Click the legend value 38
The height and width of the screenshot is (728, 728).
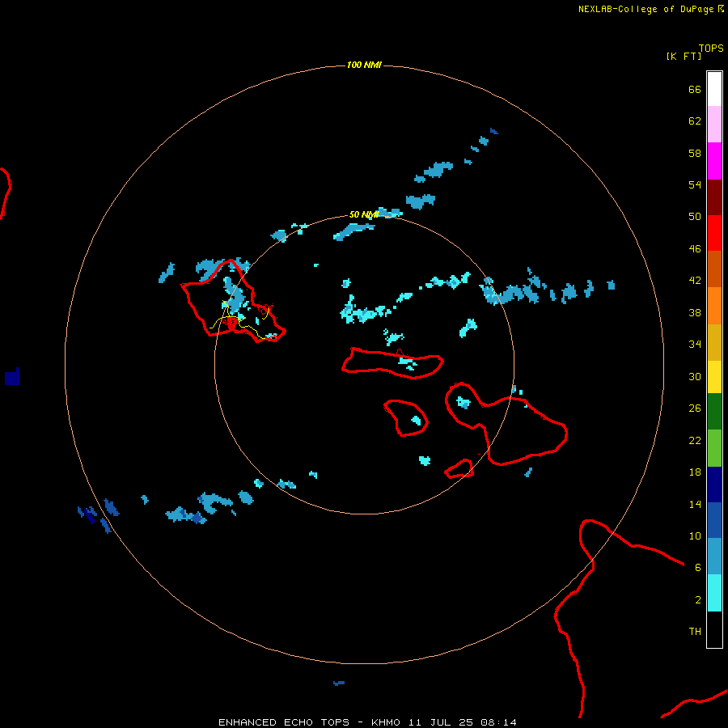click(x=695, y=313)
